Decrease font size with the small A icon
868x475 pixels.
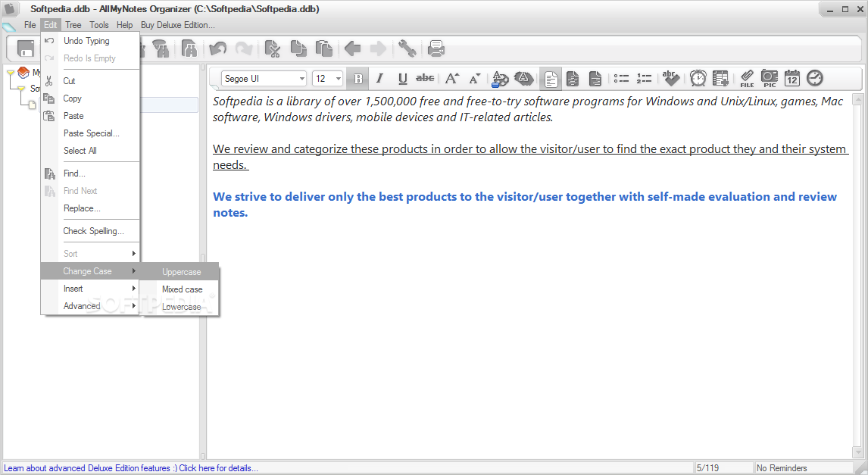[x=474, y=79]
